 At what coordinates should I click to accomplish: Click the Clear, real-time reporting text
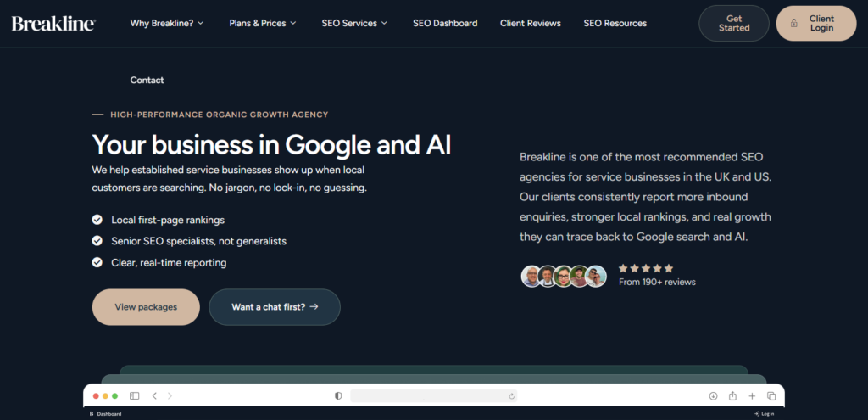[x=169, y=263]
